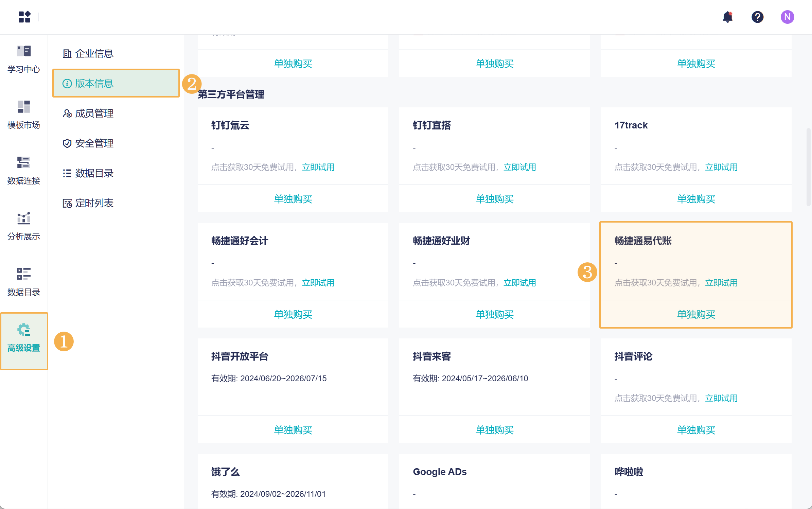Open 企业信息 menu item
Viewport: 812px width, 509px height.
pyautogui.click(x=94, y=54)
